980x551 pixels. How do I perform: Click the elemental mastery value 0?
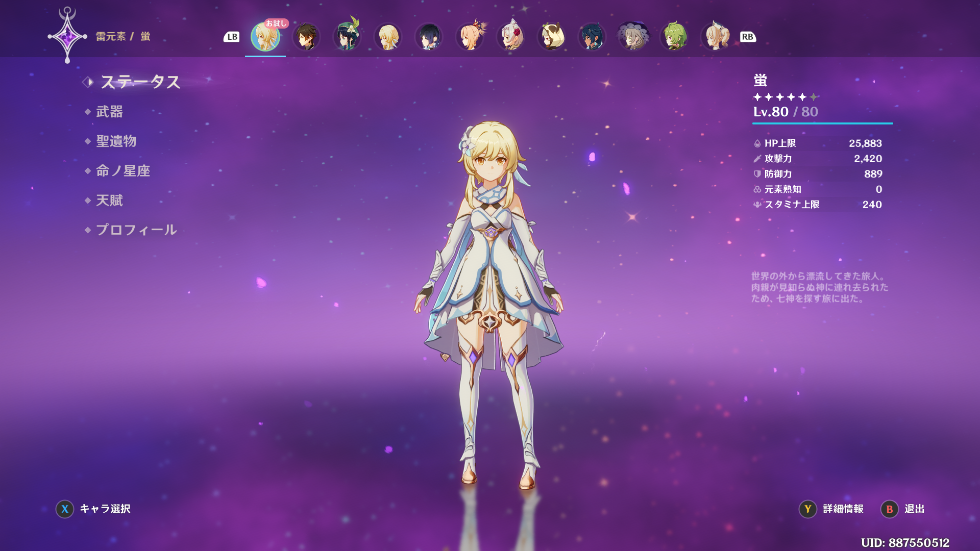pos(879,189)
